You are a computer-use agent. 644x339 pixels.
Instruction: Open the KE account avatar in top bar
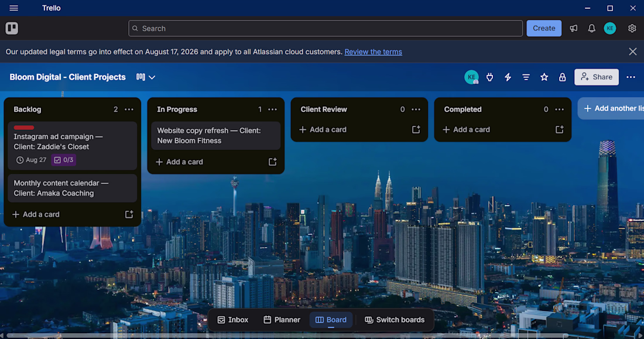tap(610, 28)
